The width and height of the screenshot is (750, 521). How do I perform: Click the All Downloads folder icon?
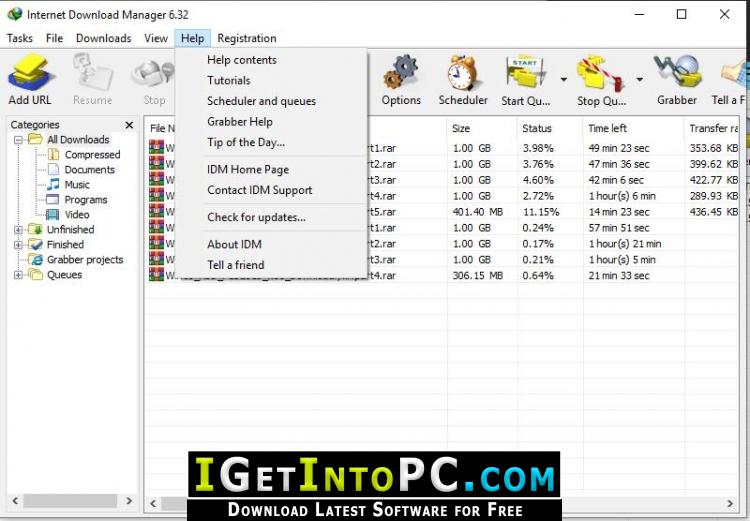35,139
